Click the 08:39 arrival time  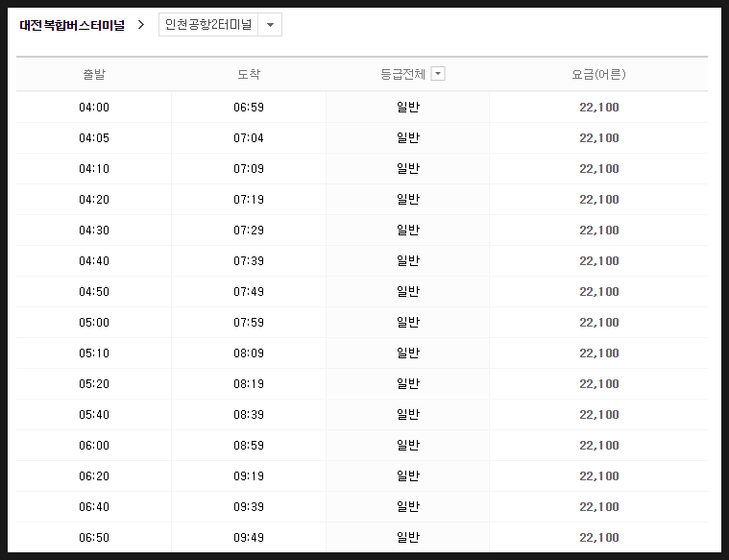[x=249, y=414]
